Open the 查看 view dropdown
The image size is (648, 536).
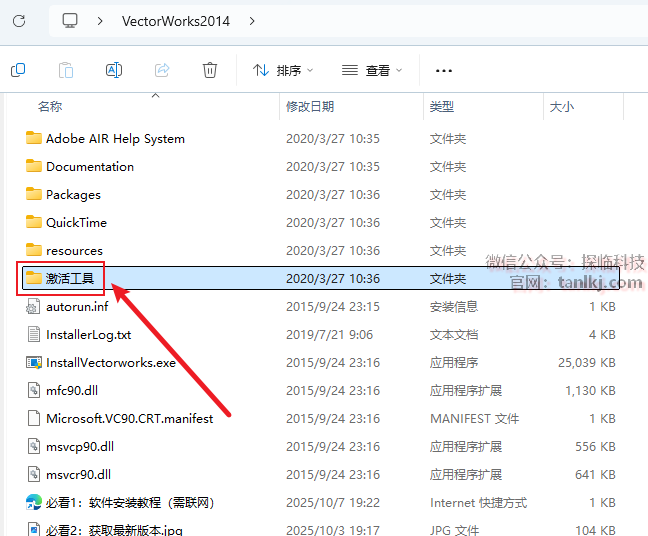(372, 71)
